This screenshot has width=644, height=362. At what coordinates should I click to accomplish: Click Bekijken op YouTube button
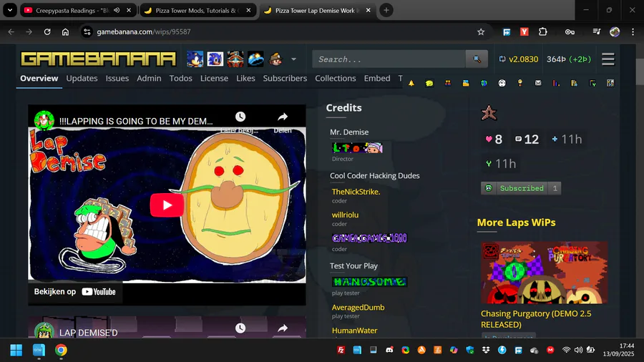pyautogui.click(x=74, y=292)
